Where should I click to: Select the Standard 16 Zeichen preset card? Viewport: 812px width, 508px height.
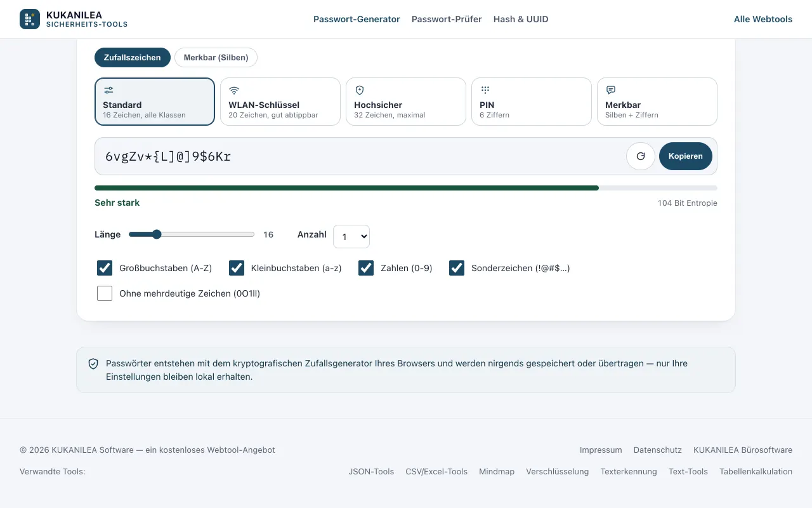155,102
